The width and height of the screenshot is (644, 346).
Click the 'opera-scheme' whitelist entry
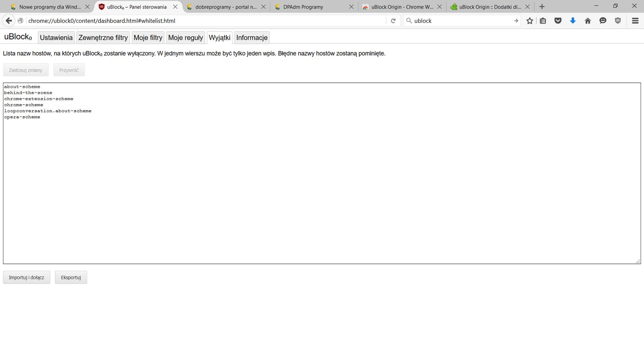[22, 117]
